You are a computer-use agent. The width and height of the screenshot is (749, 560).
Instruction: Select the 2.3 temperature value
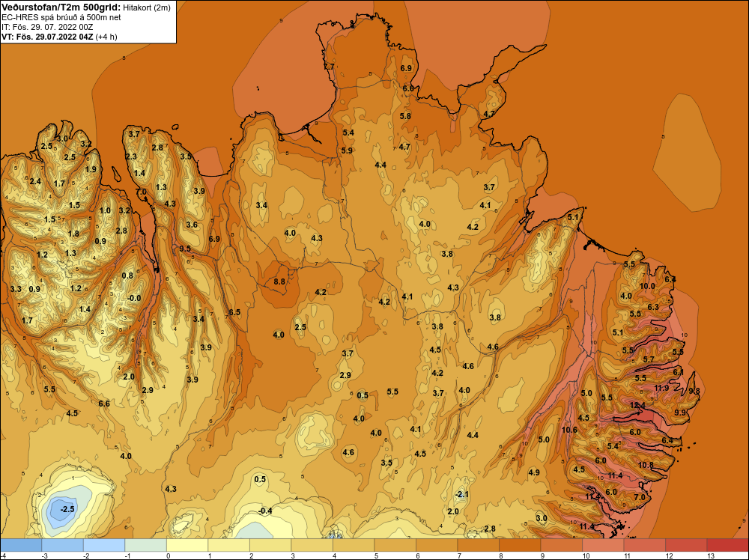pyautogui.click(x=131, y=156)
